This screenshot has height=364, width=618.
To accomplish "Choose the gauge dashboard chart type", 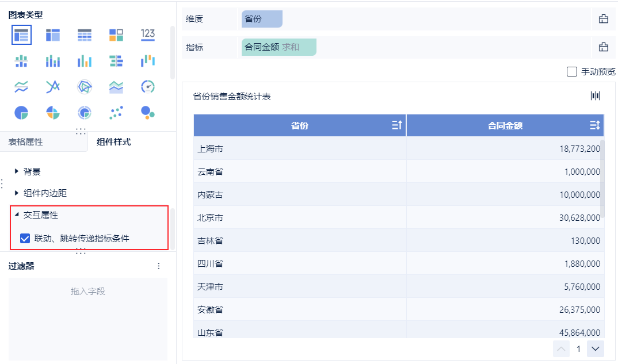I will point(148,87).
